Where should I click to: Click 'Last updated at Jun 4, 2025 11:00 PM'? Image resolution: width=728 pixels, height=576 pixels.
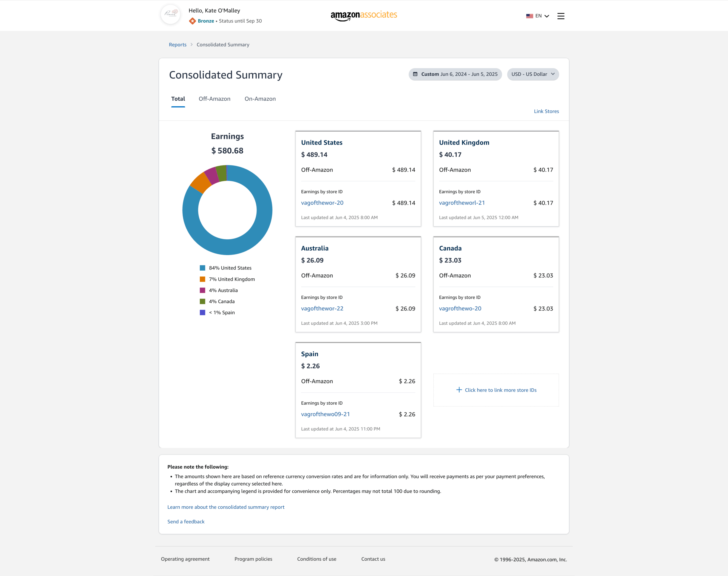point(341,429)
